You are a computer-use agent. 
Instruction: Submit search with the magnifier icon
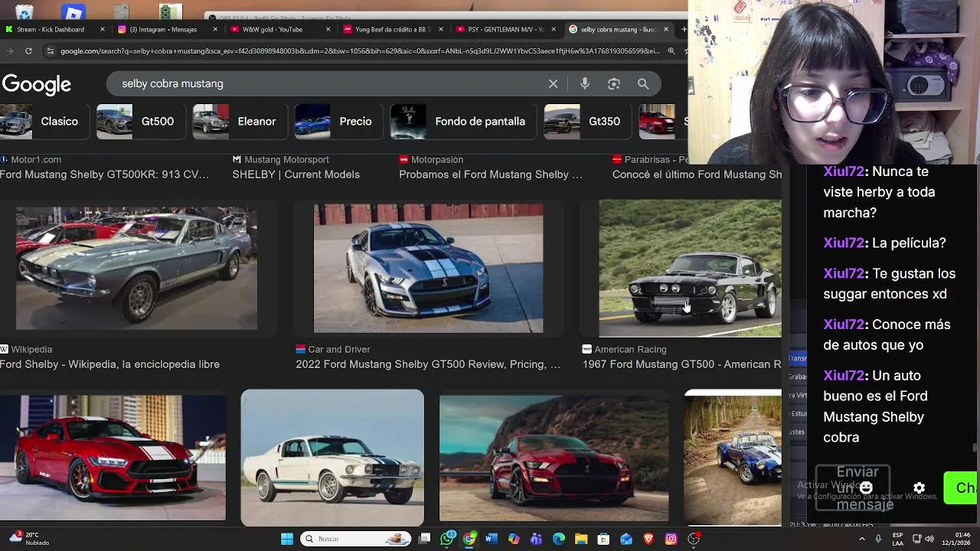(643, 83)
